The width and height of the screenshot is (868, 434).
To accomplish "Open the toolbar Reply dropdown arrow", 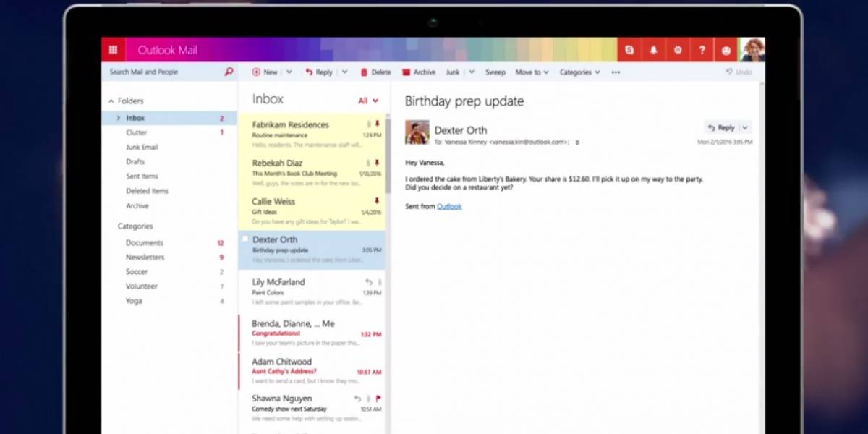I will 344,72.
